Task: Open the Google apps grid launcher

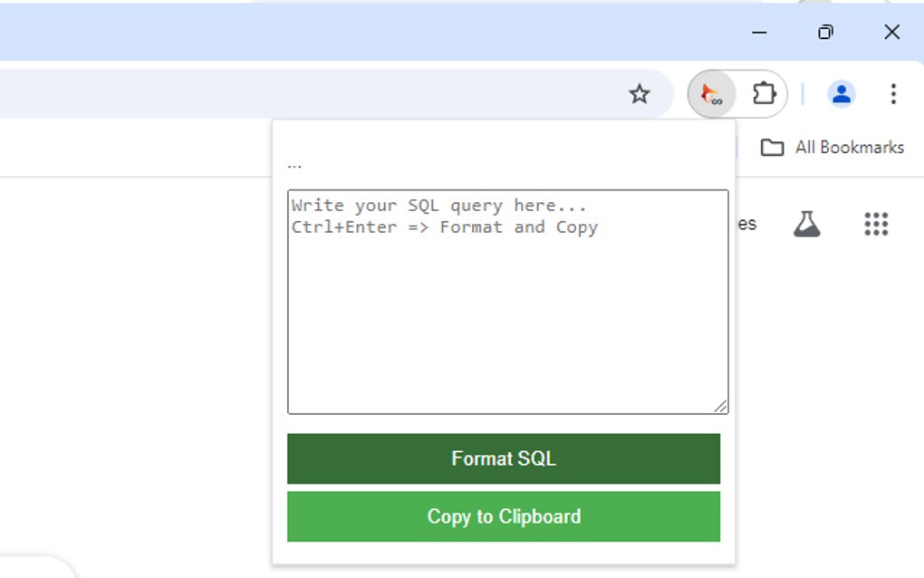Action: click(876, 224)
